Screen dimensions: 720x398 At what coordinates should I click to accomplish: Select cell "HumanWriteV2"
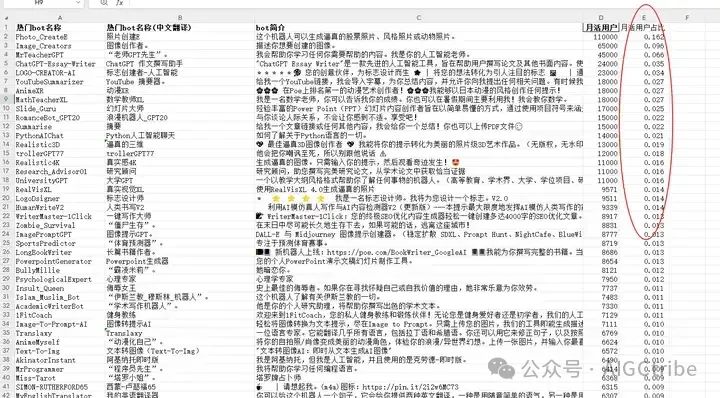[39, 207]
